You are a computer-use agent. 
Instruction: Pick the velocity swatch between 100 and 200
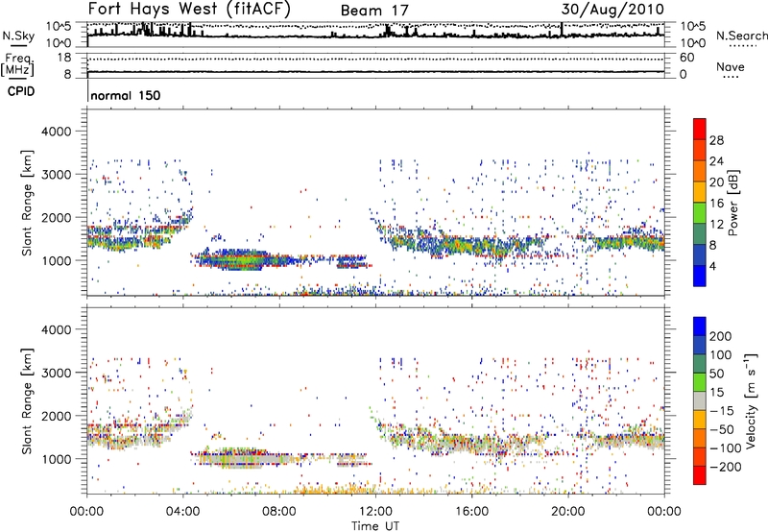(x=700, y=345)
